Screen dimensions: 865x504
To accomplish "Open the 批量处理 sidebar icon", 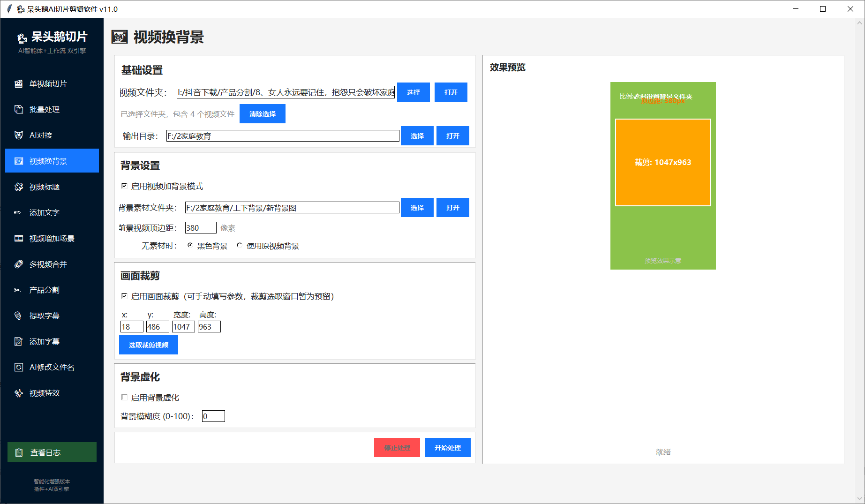I will coord(19,110).
